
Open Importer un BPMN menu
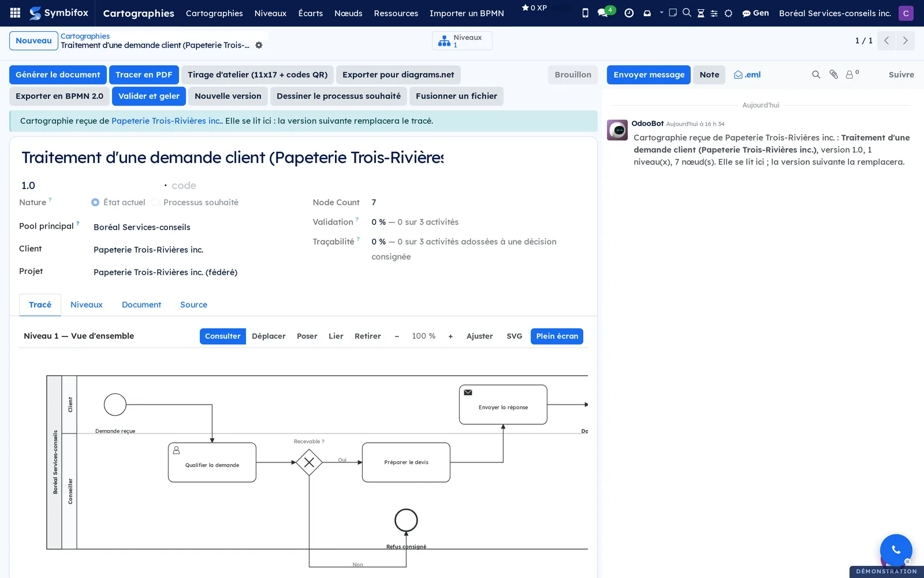[x=467, y=13]
